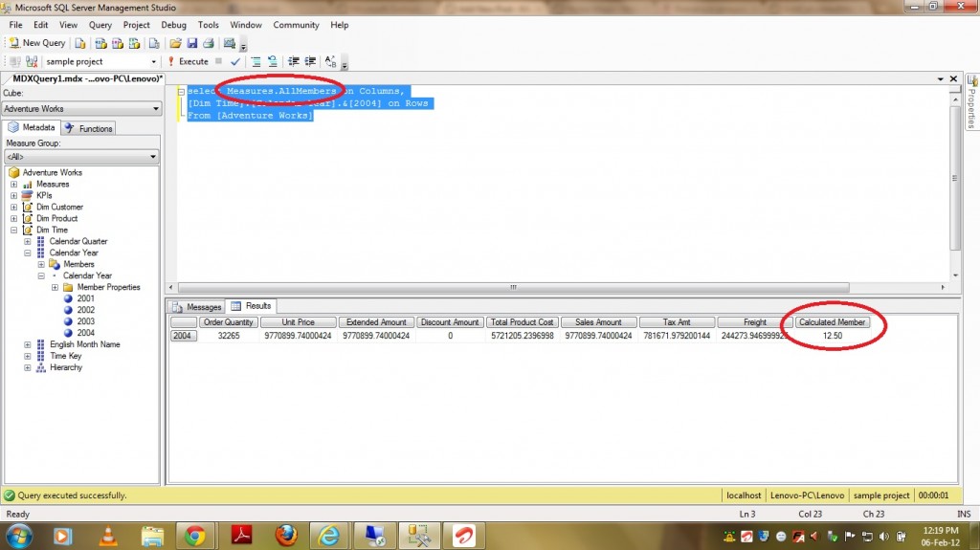
Task: Expand the Measures tree node
Action: click(14, 184)
